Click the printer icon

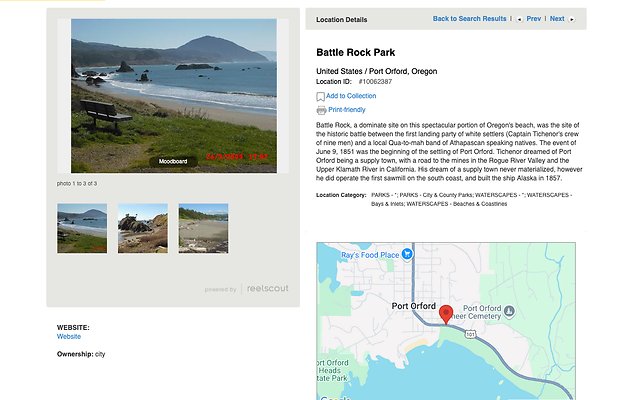[x=321, y=110]
